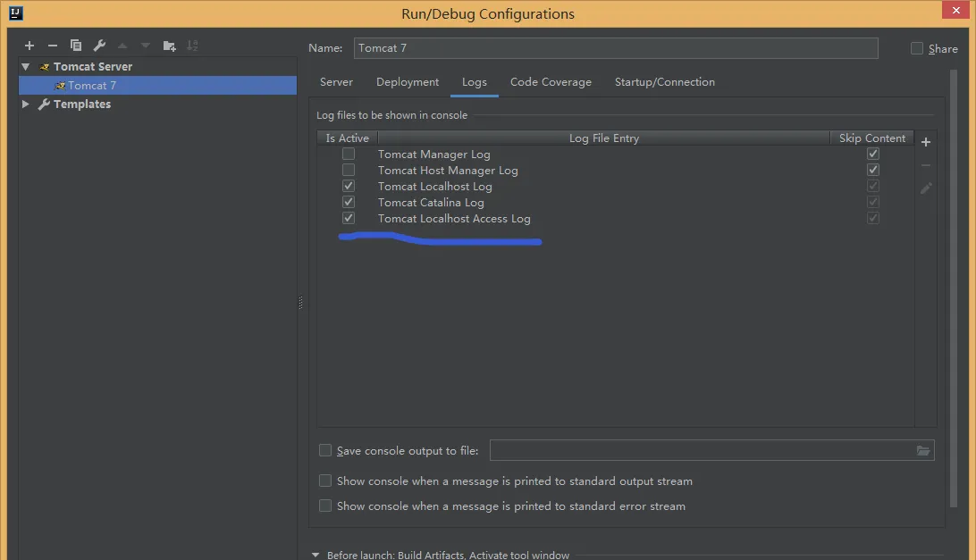The height and width of the screenshot is (560, 976).
Task: Expand the Templates tree node
Action: click(x=26, y=104)
